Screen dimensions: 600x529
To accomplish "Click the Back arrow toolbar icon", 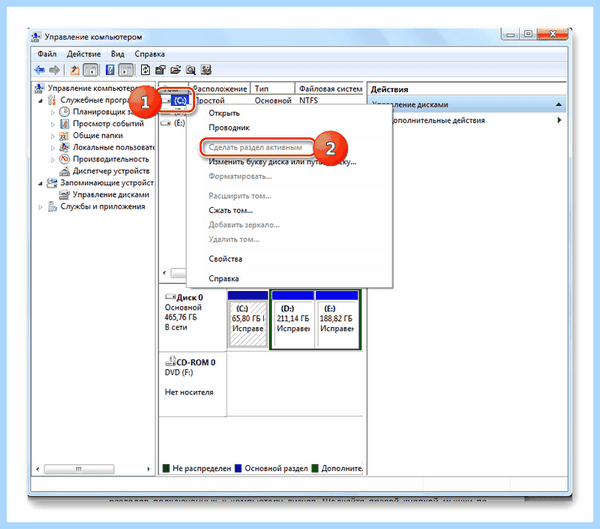I will (39, 70).
